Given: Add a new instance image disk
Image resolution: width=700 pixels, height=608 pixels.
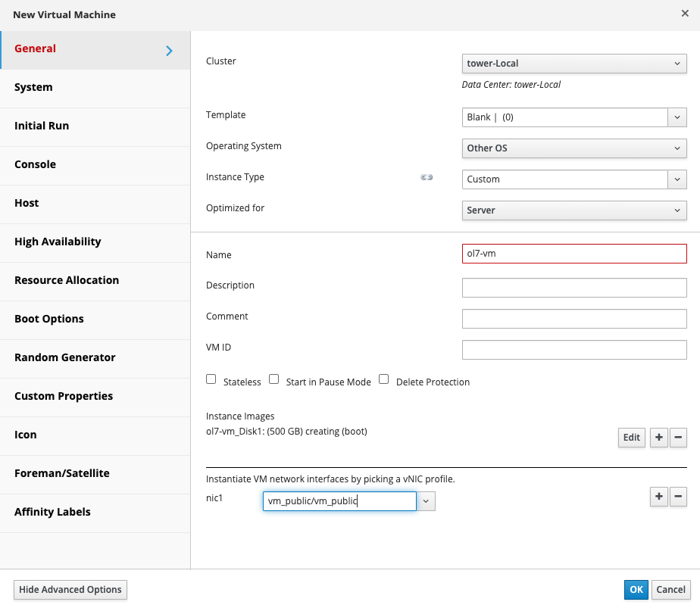Looking at the screenshot, I should coord(658,438).
